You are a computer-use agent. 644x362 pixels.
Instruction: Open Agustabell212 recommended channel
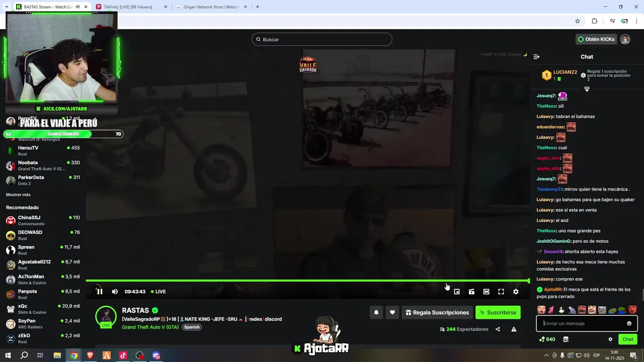pos(43,264)
